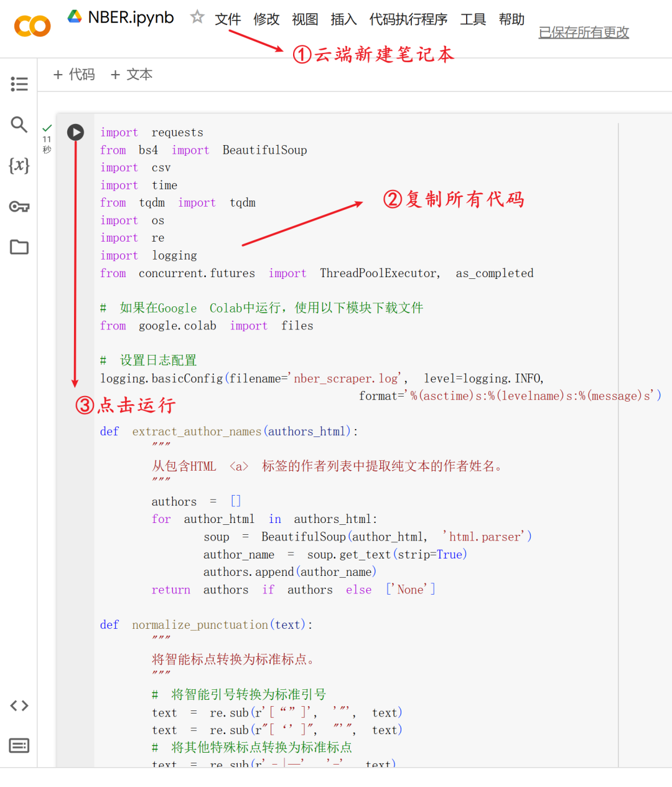Click the green execution checkmark status
This screenshot has height=787, width=672.
point(47,128)
